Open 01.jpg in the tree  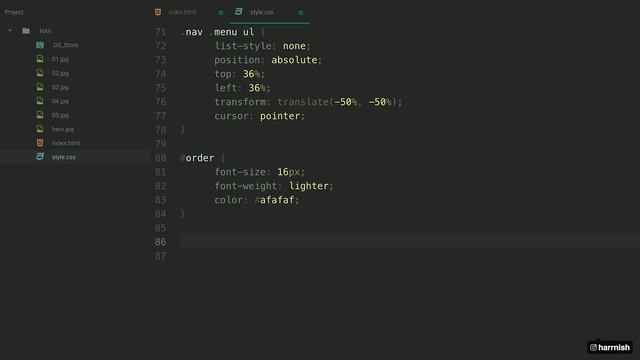point(60,59)
